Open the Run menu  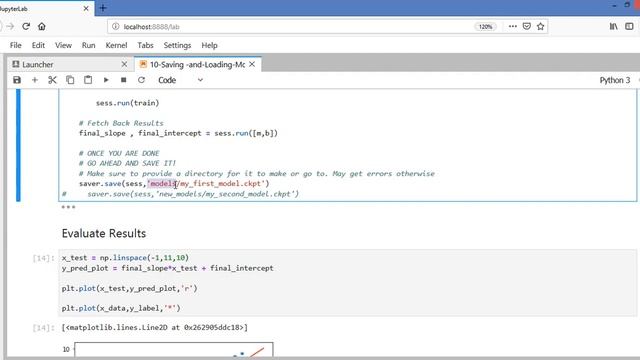click(89, 45)
